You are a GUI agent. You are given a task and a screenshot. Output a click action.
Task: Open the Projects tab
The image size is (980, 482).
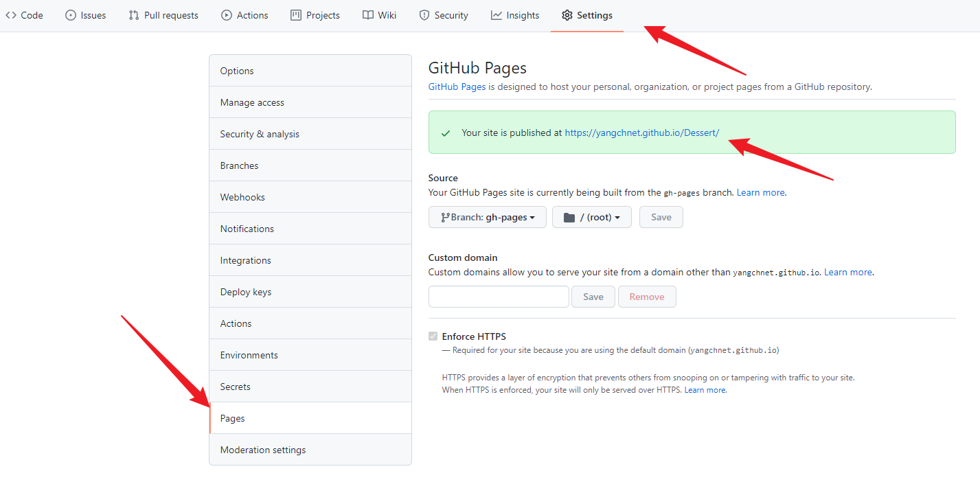(315, 15)
